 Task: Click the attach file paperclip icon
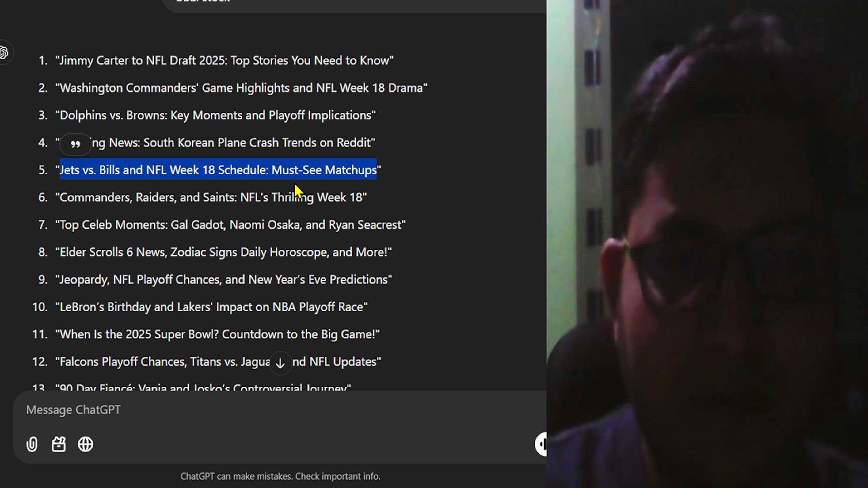point(32,444)
